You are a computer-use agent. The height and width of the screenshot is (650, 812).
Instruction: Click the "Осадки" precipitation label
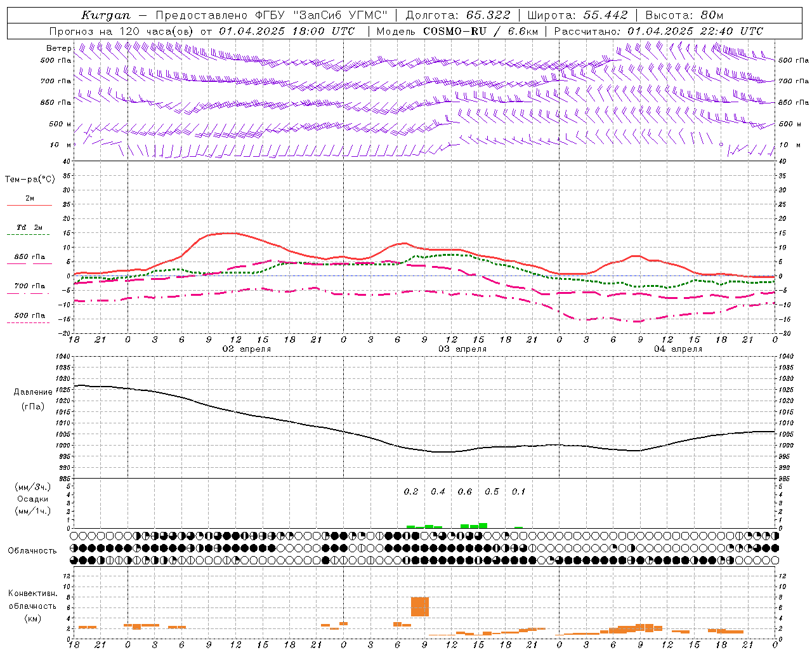click(33, 499)
